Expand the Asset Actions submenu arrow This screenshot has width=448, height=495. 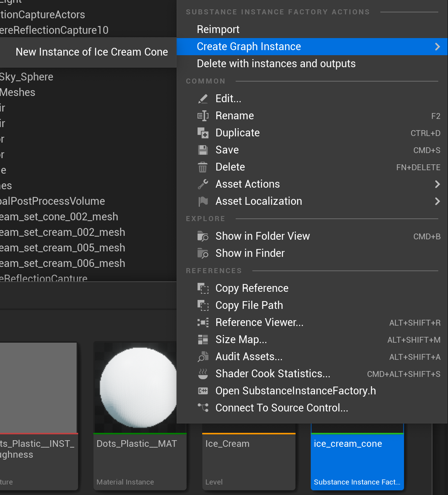coord(437,184)
